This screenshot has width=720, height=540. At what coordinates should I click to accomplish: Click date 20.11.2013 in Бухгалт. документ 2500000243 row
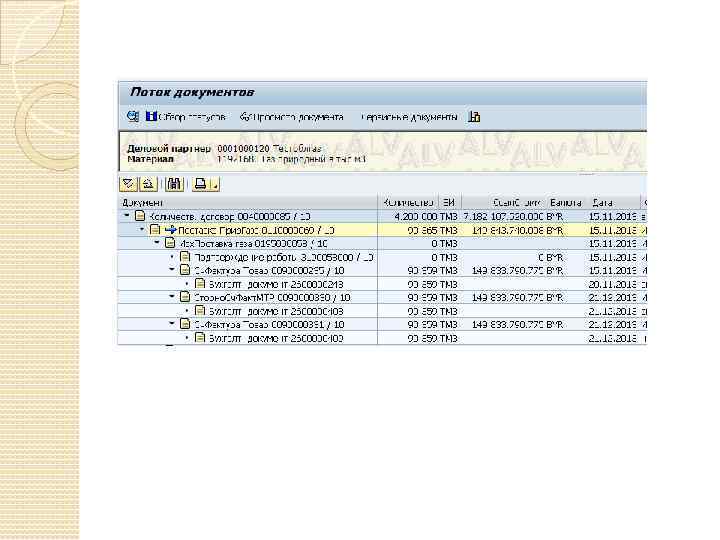613,284
